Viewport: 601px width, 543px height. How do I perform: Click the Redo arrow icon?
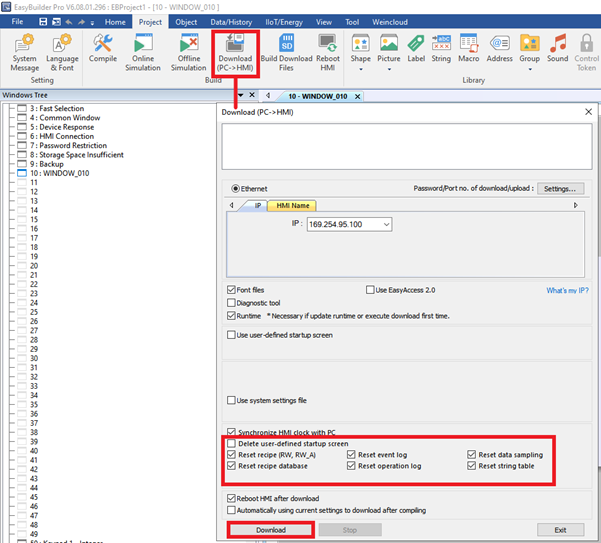click(x=81, y=22)
